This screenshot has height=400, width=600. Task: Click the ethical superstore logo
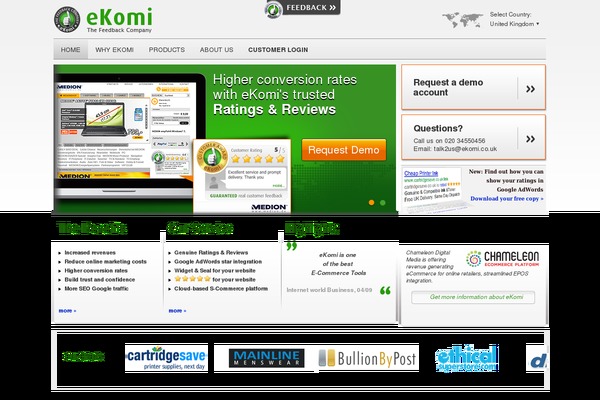click(x=467, y=358)
